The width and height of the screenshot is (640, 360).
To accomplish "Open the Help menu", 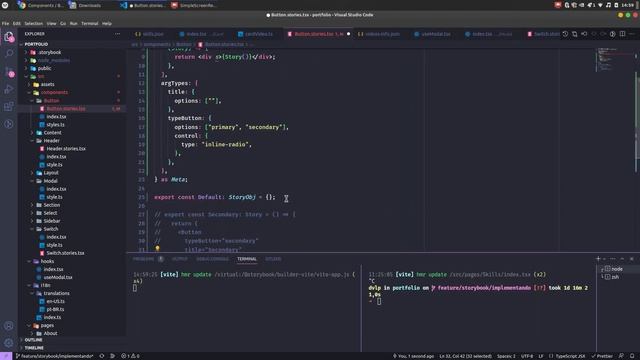I will [107, 24].
